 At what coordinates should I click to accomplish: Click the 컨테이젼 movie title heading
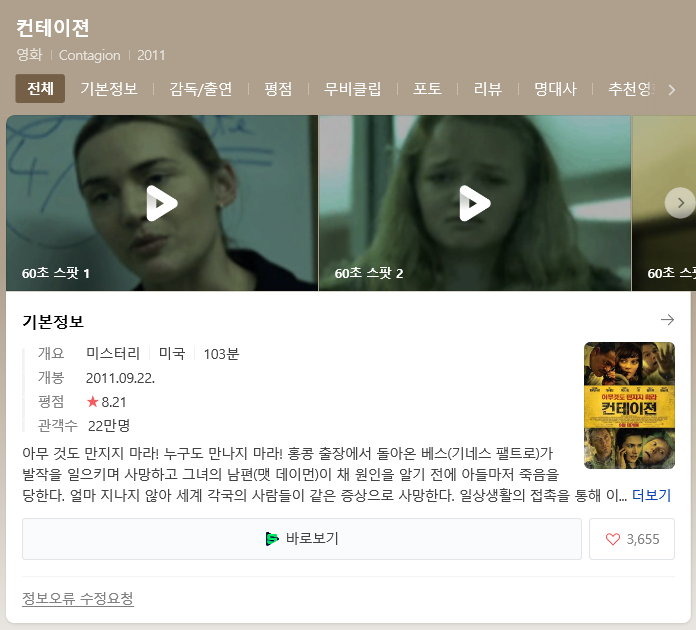click(53, 28)
